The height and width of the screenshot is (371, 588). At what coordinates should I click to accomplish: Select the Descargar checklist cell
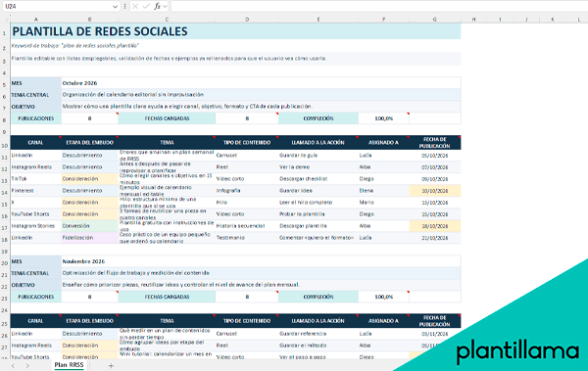click(318, 179)
